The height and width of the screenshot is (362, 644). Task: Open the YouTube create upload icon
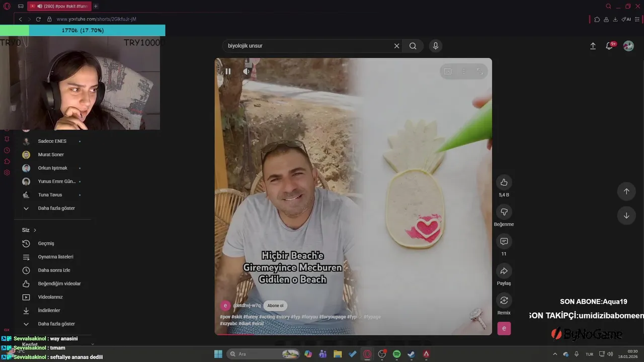click(593, 46)
